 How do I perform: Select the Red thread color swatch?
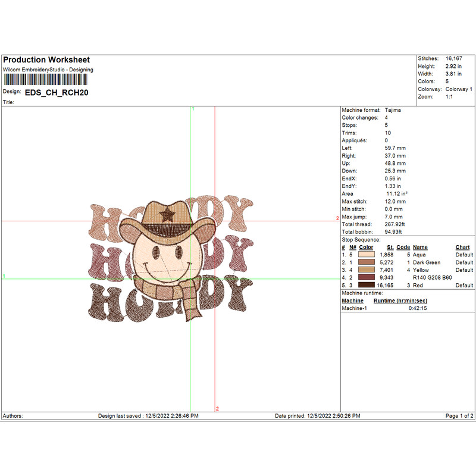(366, 286)
